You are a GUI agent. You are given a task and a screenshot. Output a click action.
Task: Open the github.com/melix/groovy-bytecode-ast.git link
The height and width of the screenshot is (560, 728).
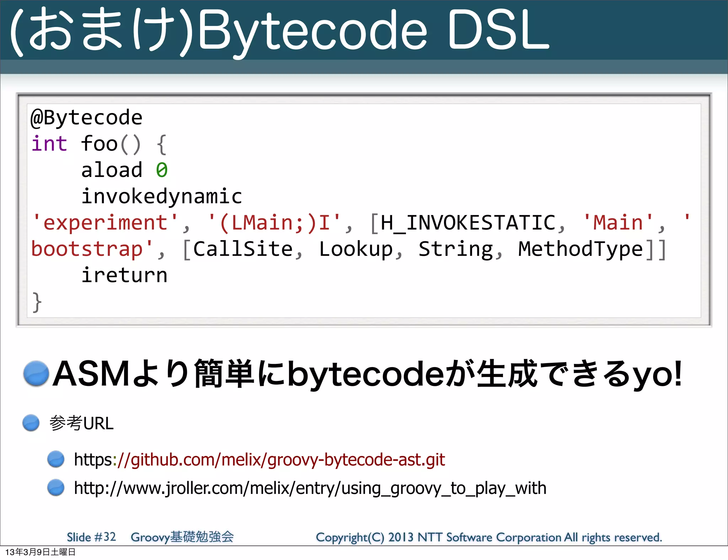click(x=259, y=460)
